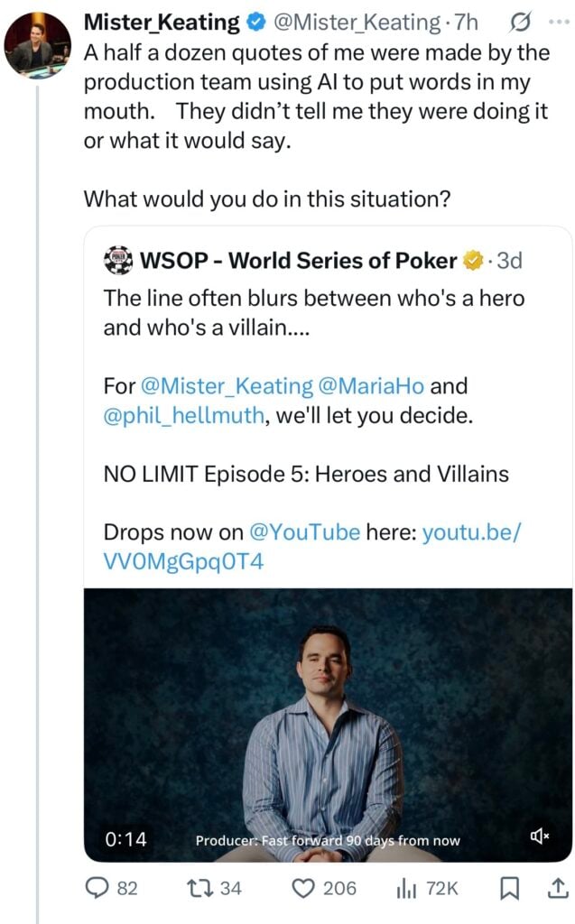Open the reply icon with 82 comments
The height and width of the screenshot is (924, 575).
[x=98, y=889]
